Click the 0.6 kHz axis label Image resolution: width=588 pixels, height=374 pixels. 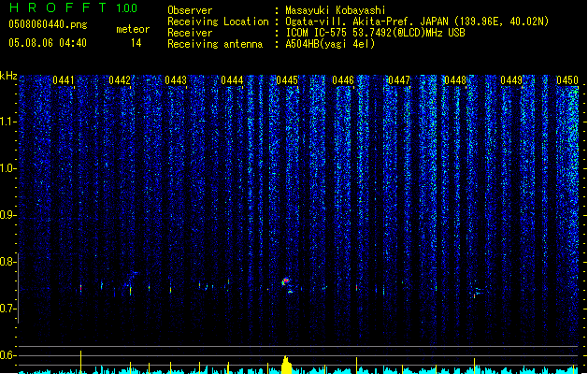7,355
